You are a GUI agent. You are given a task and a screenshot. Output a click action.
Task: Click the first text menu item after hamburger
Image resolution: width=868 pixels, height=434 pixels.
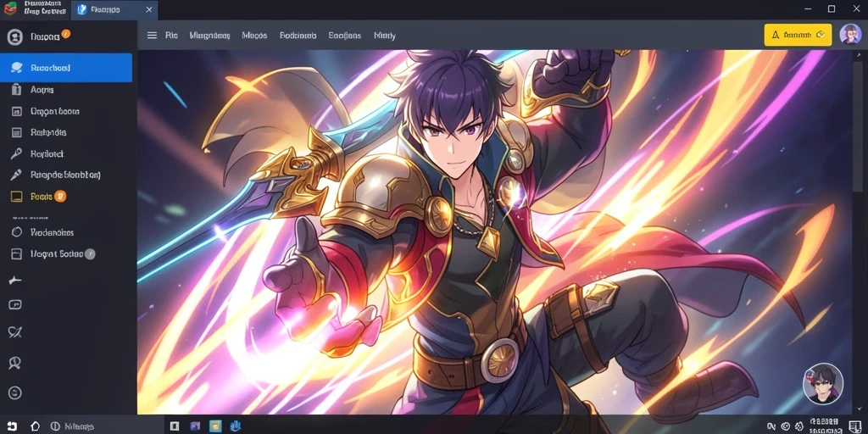pos(171,36)
